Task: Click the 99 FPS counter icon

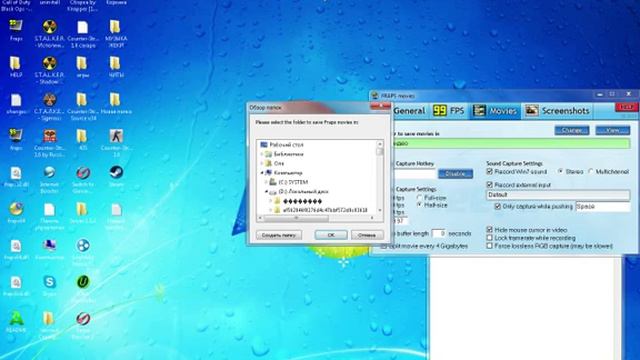Action: pyautogui.click(x=440, y=111)
